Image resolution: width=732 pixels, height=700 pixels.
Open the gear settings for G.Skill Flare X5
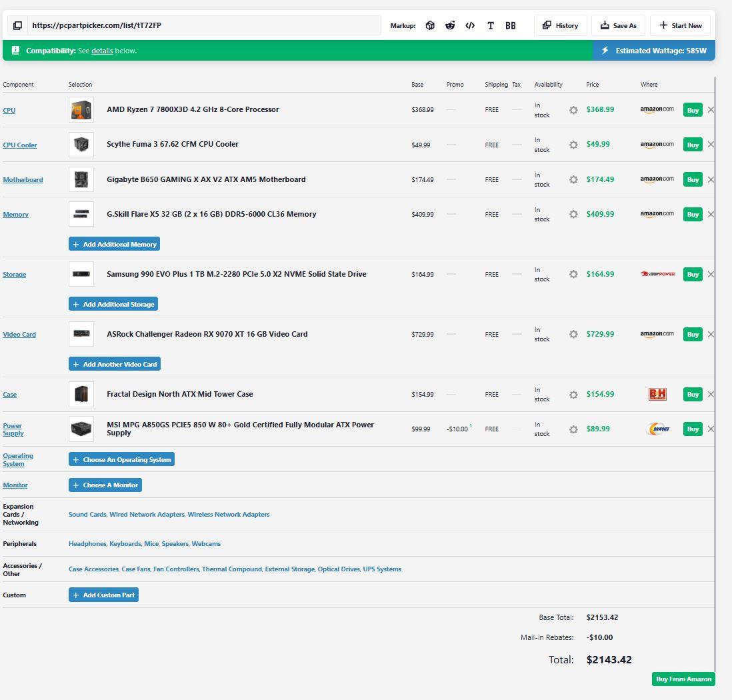pos(573,214)
